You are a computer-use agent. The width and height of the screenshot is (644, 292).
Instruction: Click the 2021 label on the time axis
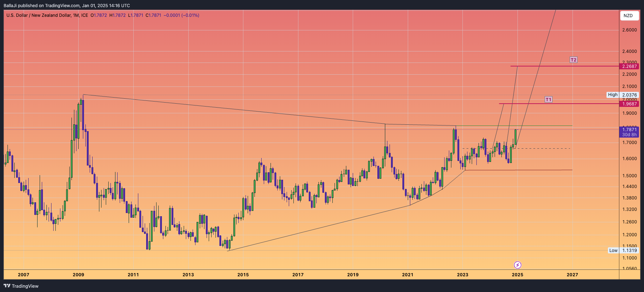point(407,274)
